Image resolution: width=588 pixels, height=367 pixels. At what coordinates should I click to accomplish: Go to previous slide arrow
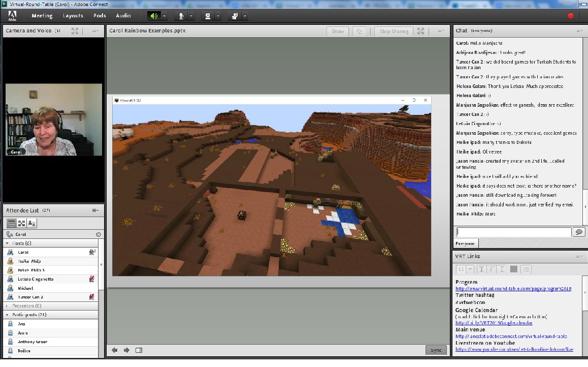pos(115,351)
